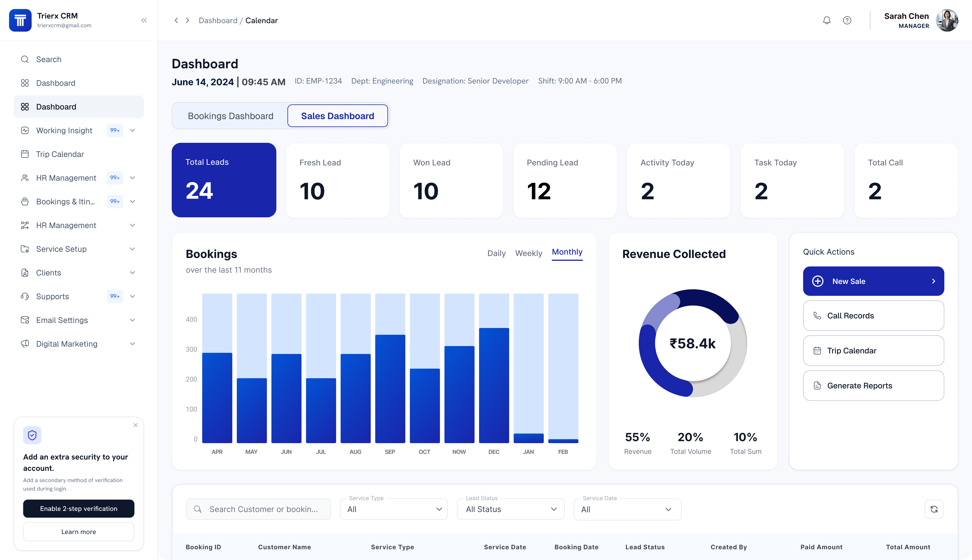
Task: Click the Trierx CRM logo icon
Action: [20, 20]
